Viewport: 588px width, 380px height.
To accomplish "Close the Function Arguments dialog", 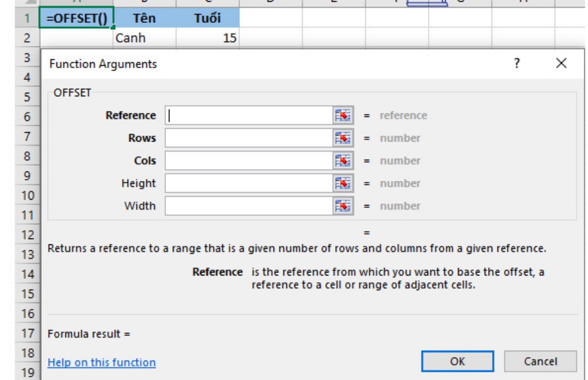I will coord(561,63).
